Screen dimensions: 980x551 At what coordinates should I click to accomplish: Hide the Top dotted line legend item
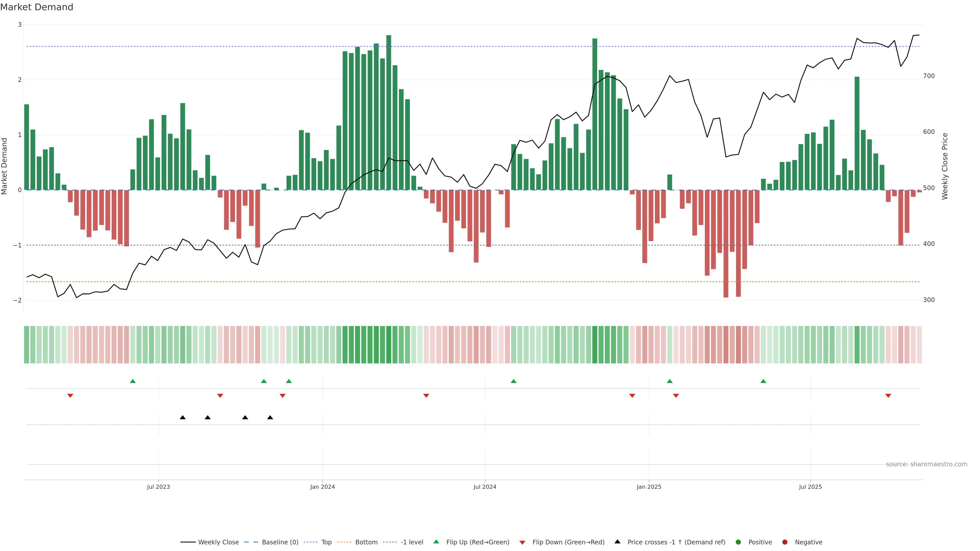[x=326, y=542]
